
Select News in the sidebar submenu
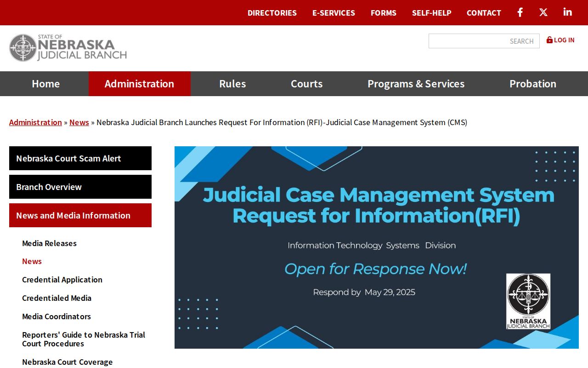click(32, 261)
